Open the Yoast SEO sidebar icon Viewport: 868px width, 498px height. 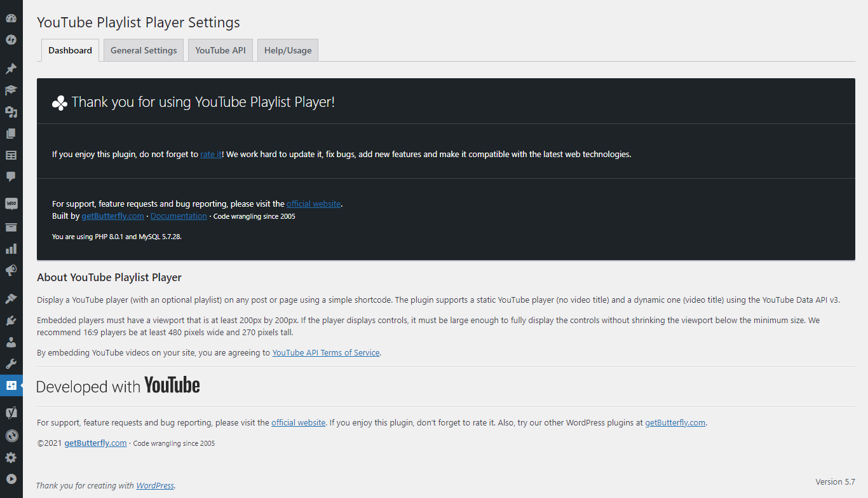[11, 413]
